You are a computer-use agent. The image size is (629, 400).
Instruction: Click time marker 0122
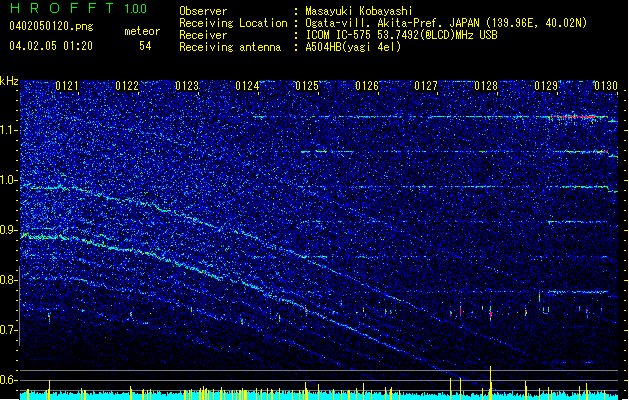click(x=127, y=86)
